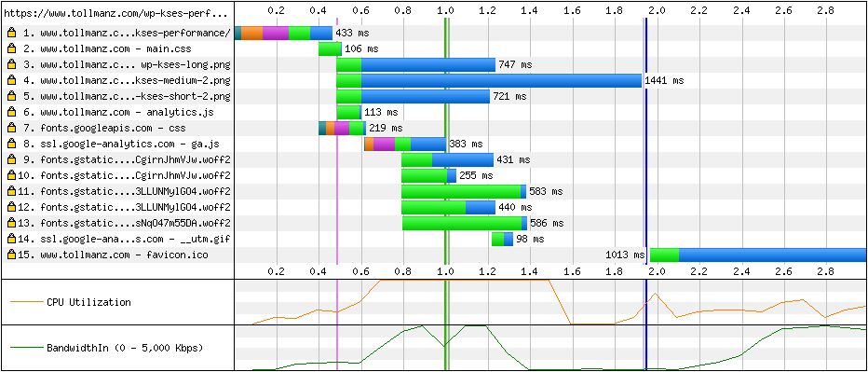
Task: Click the 431 ms timing label
Action: click(513, 160)
